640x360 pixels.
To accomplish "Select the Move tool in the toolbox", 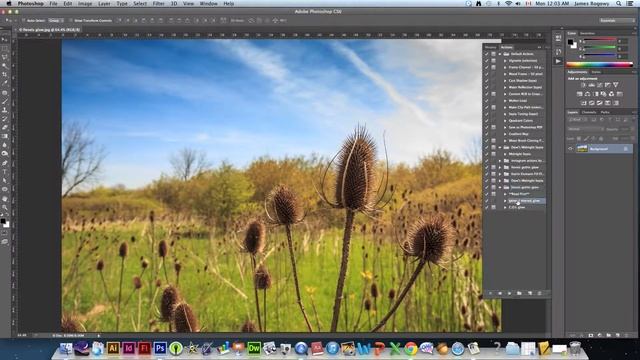I will click(4, 39).
